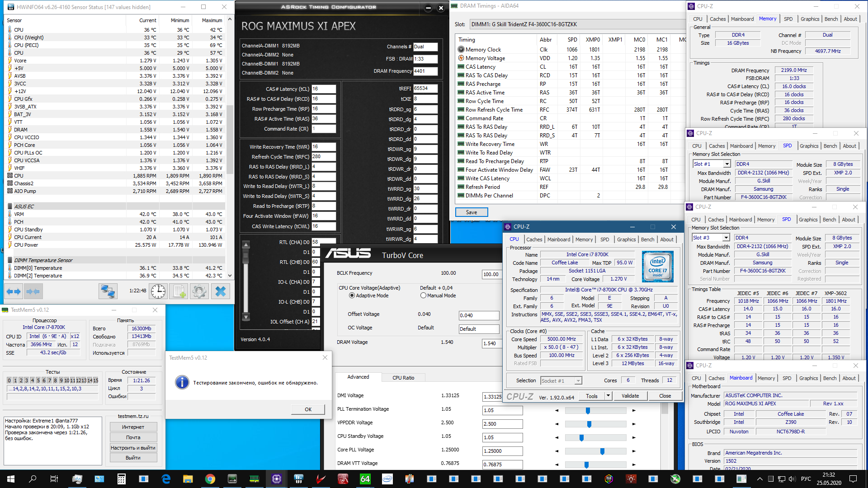The height and width of the screenshot is (488, 868).
Task: Open Chrome from the Windows taskbar
Action: [x=210, y=479]
